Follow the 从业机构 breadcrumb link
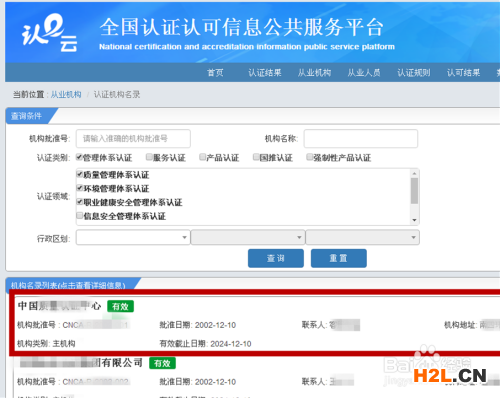500x398 pixels. click(x=66, y=95)
